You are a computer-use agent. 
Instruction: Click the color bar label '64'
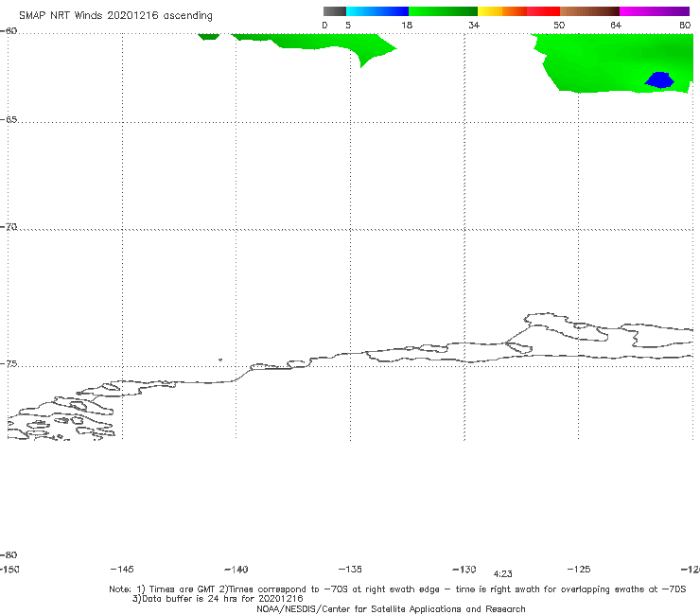pos(616,25)
